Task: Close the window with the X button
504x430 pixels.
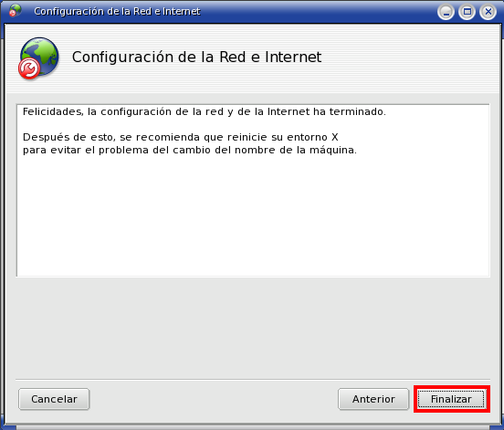Action: [488, 12]
